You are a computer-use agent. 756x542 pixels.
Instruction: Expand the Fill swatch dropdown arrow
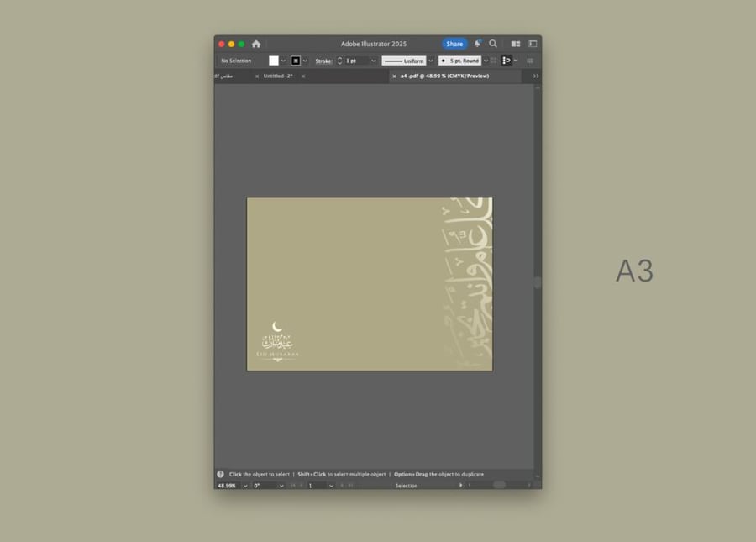(284, 61)
